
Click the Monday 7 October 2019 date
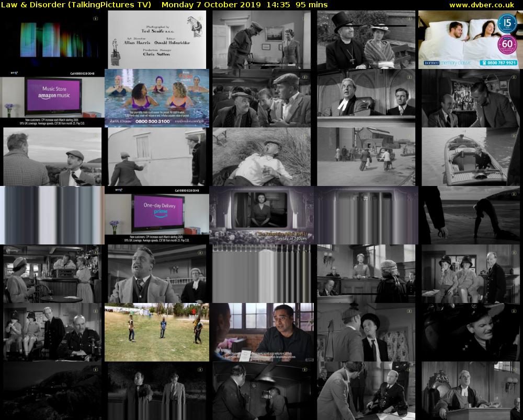coord(211,5)
